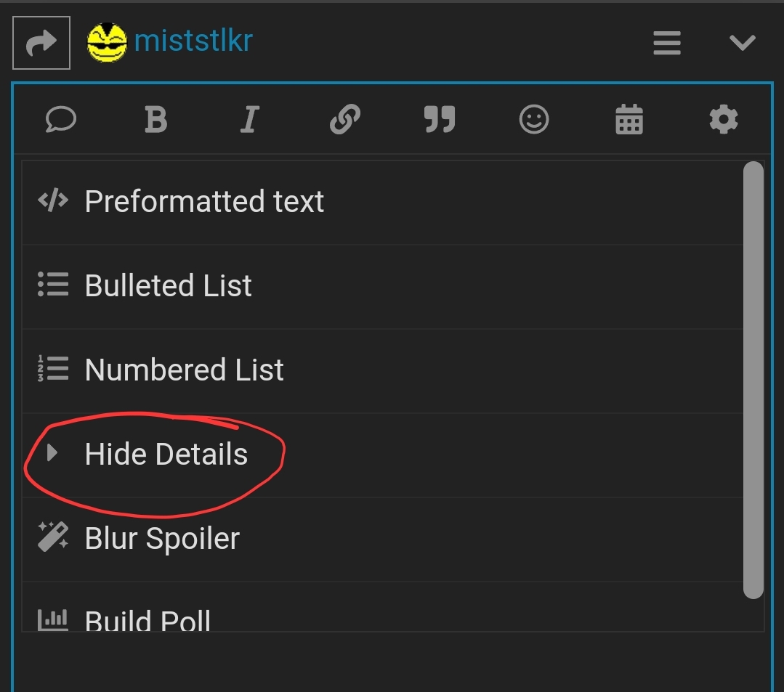Viewport: 784px width, 692px height.
Task: Select Bulleted List option
Action: point(382,286)
